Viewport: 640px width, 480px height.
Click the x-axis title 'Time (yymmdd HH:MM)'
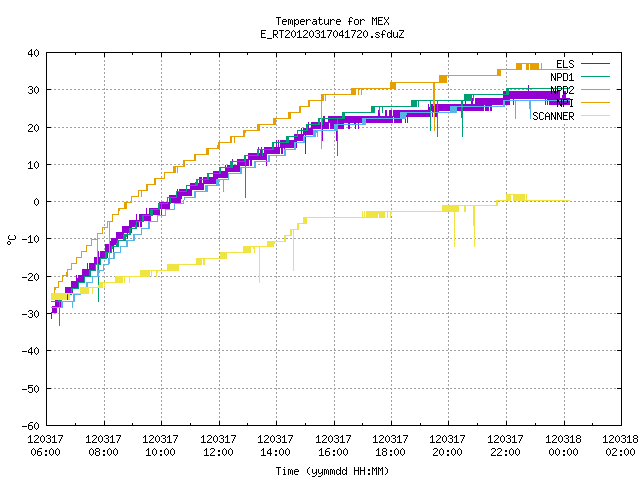[332, 471]
